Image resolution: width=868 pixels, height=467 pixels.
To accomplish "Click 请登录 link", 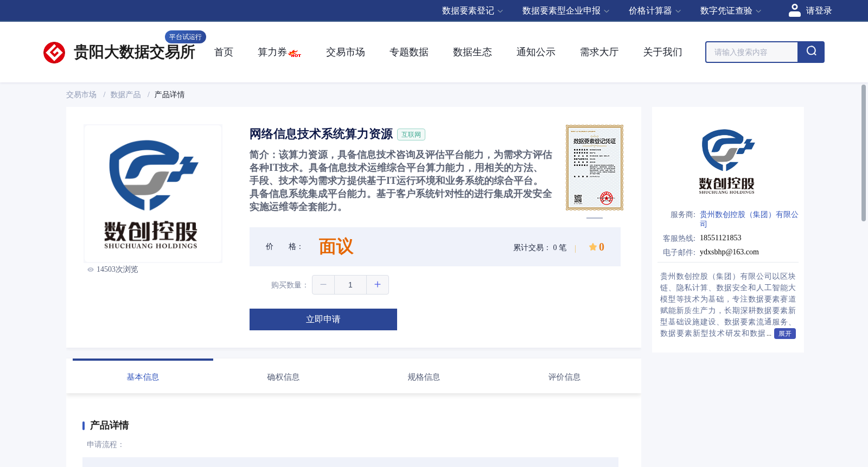I will 819,11.
